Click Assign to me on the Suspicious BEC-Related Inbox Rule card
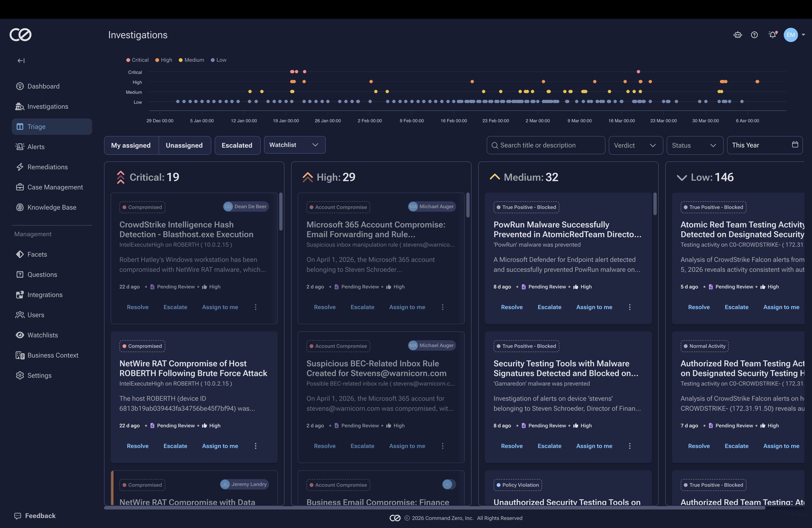The image size is (812, 528). click(407, 446)
